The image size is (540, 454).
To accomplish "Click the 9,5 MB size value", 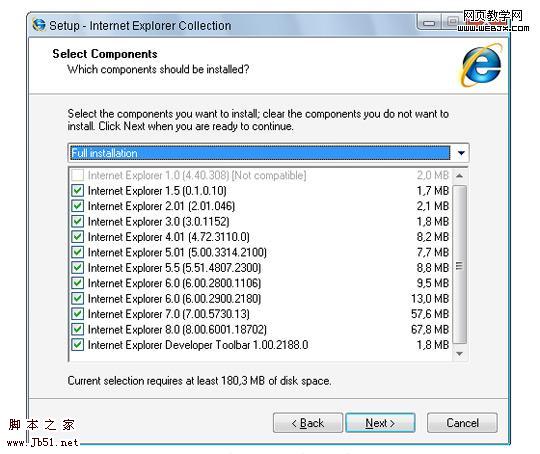I will (433, 283).
